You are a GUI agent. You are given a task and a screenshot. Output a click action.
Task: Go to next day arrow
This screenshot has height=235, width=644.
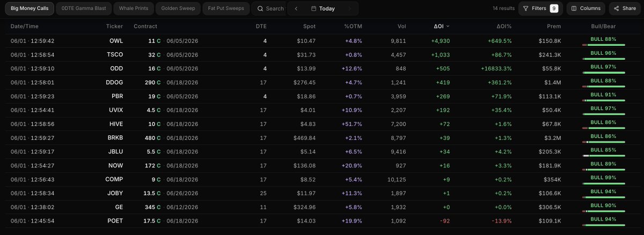(x=350, y=9)
